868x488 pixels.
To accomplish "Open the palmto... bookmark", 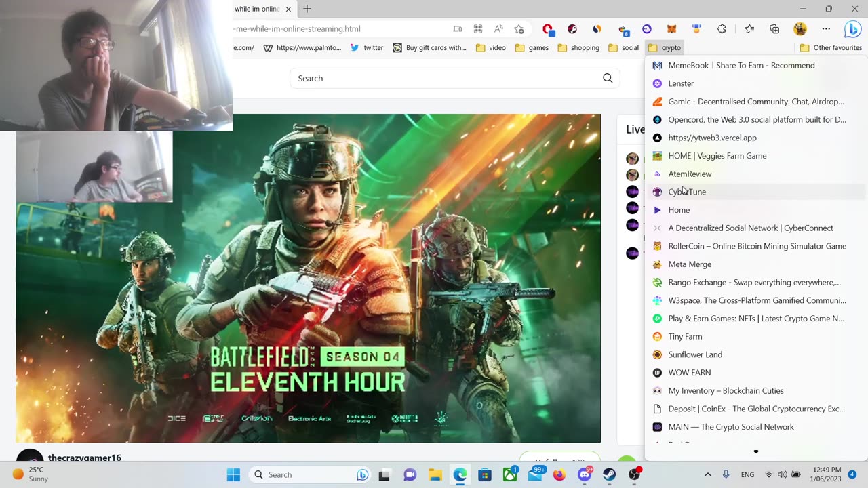I will coord(302,47).
